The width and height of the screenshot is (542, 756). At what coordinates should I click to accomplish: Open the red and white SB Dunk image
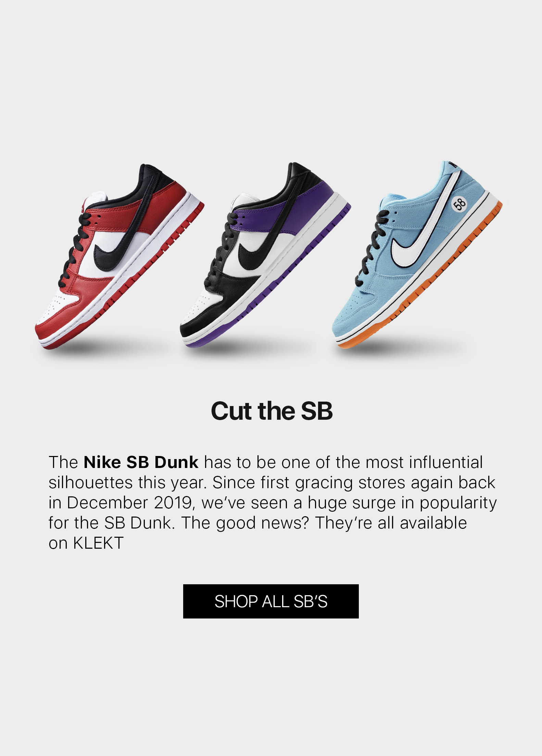click(119, 256)
